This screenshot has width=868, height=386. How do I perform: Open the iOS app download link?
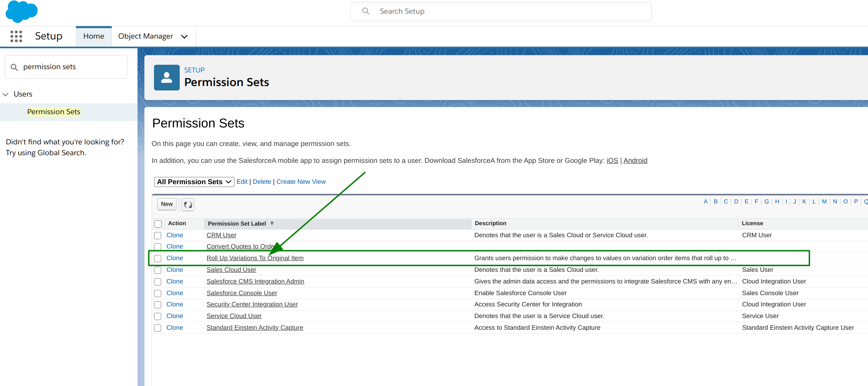612,160
